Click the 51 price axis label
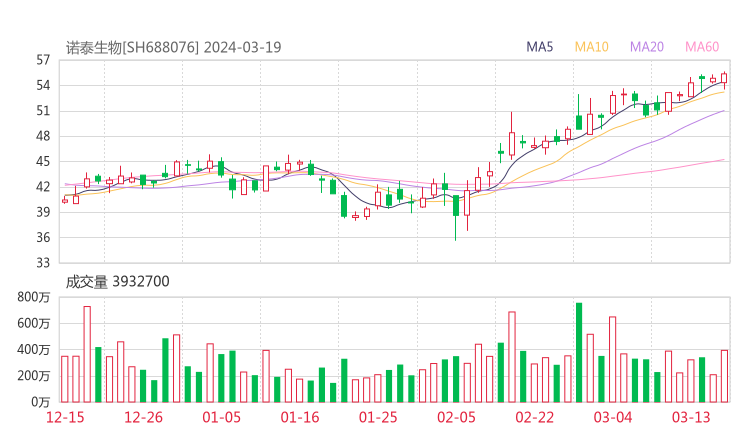Screen dimensions: 740x440 point(43,111)
